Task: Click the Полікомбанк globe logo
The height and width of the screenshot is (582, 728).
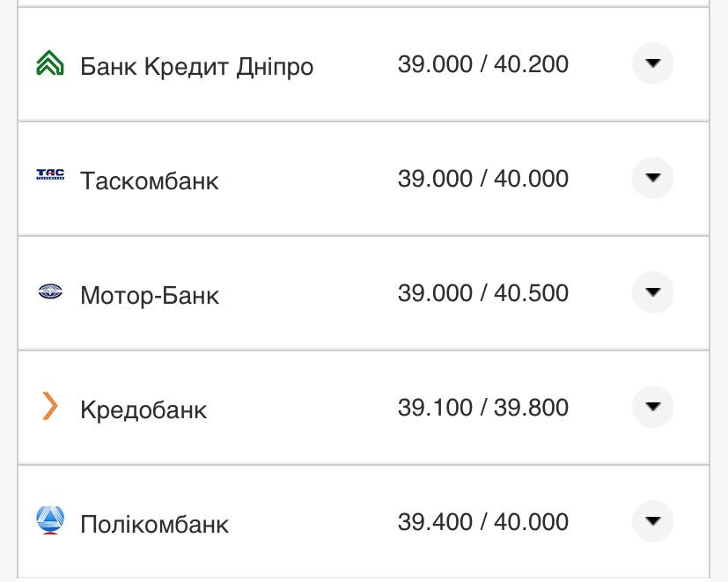Action: (x=50, y=519)
